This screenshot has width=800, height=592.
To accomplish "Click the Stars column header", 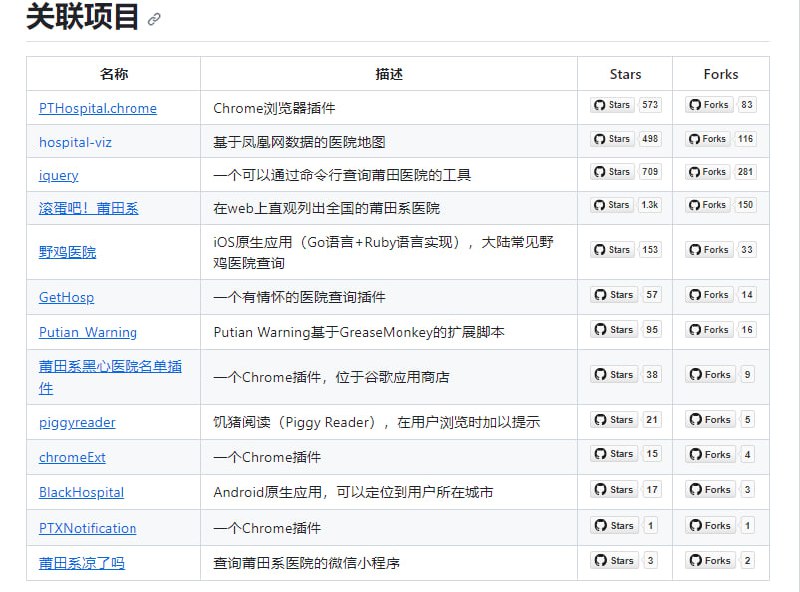I will click(624, 73).
